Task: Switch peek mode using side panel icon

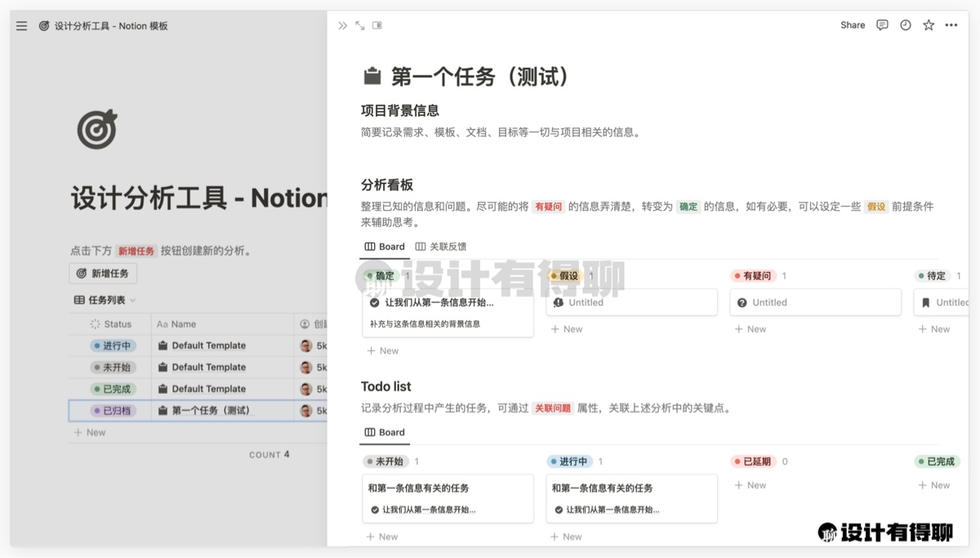Action: point(377,25)
